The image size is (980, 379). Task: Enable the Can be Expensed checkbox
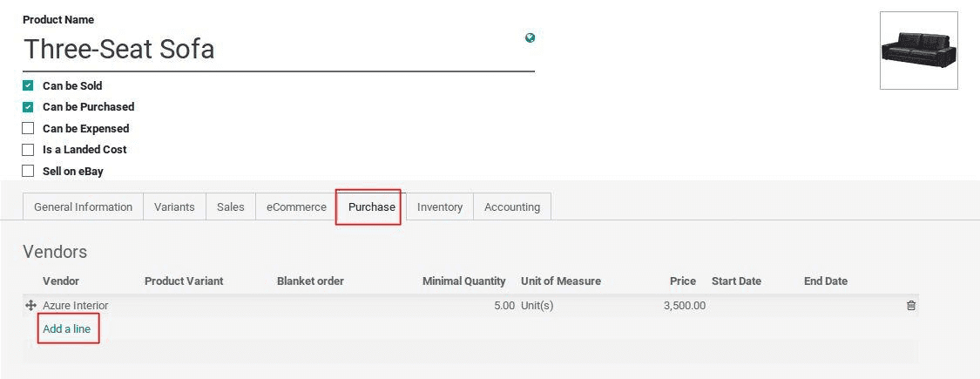click(28, 128)
